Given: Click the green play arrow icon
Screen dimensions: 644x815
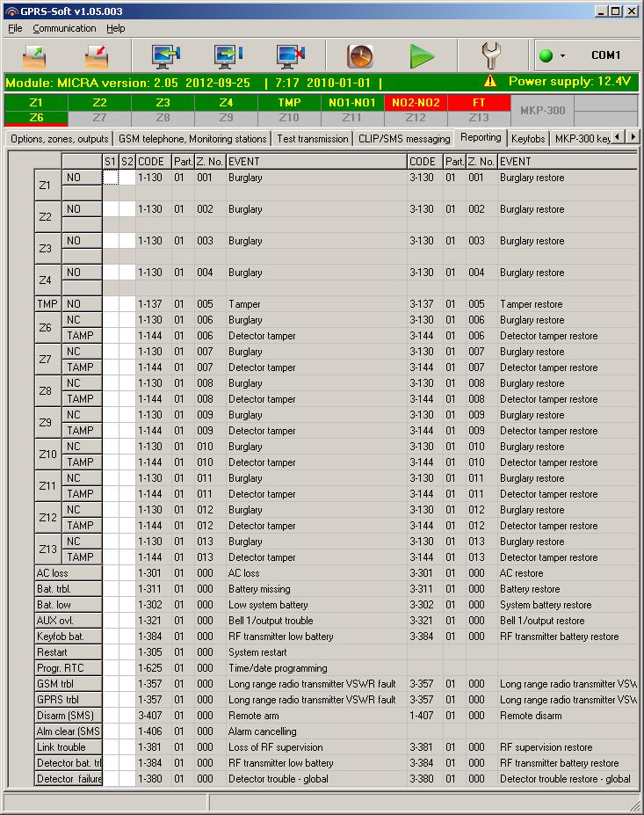Looking at the screenshot, I should click(x=421, y=56).
